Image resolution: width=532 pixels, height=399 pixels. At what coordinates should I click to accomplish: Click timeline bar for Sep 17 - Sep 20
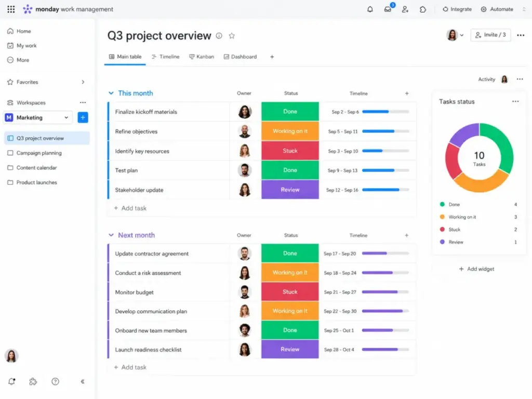[385, 253]
